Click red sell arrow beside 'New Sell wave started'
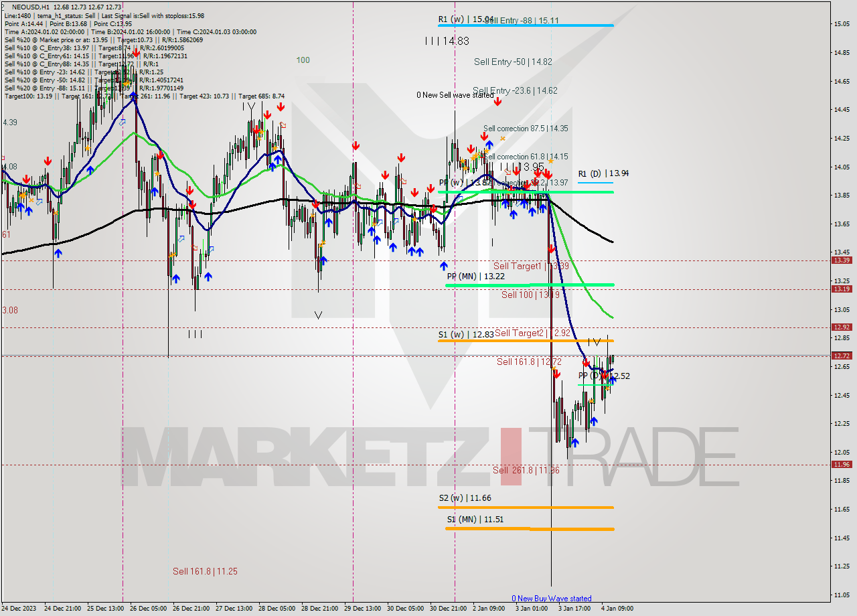 pos(497,101)
